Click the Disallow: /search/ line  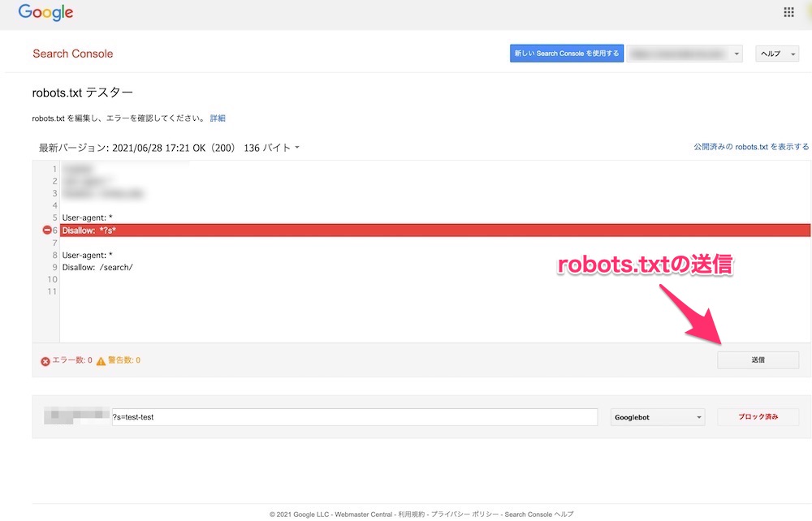tap(97, 268)
